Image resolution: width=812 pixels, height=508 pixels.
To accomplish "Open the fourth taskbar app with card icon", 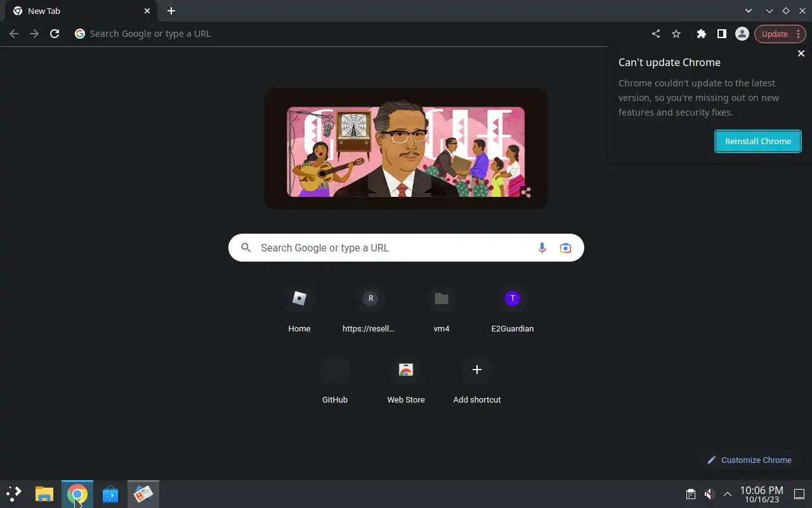I will [143, 494].
